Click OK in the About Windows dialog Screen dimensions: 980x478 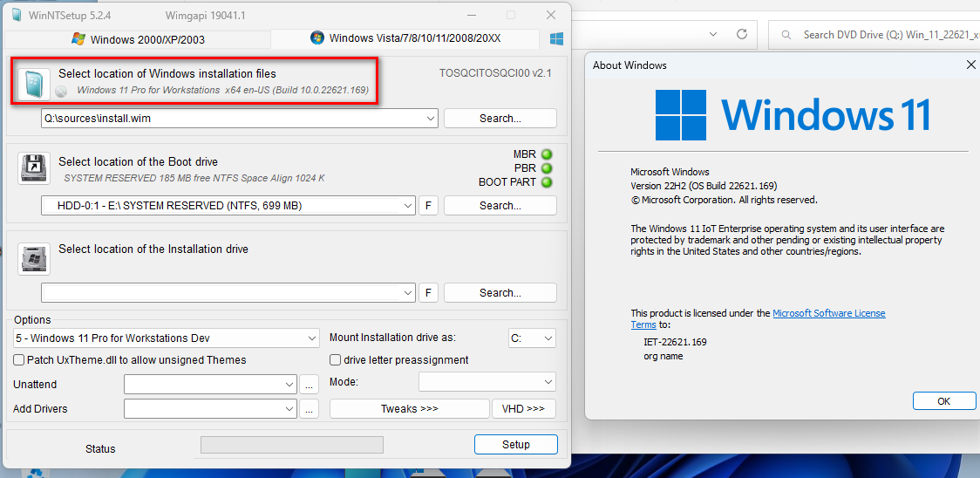pos(943,401)
